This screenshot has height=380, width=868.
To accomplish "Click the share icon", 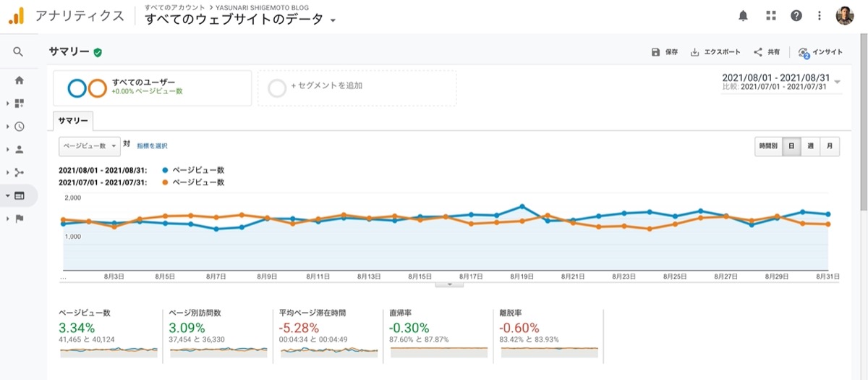I will [x=758, y=52].
